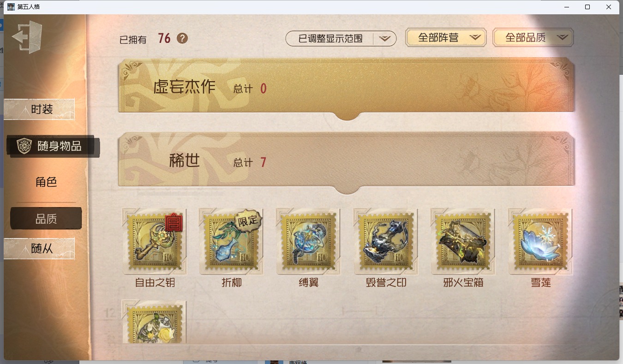Collapse the 稀世 category banner
623x364 pixels.
[347, 162]
